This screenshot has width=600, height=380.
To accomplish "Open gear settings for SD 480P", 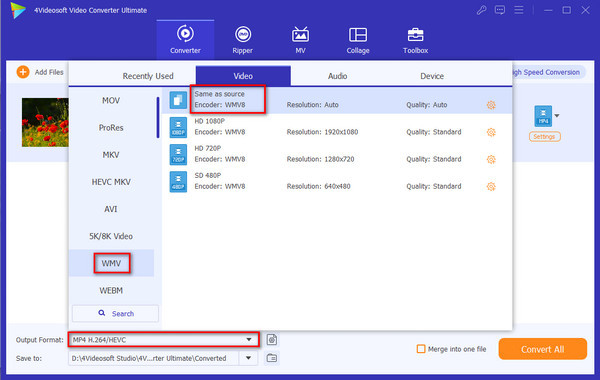I will pos(491,186).
